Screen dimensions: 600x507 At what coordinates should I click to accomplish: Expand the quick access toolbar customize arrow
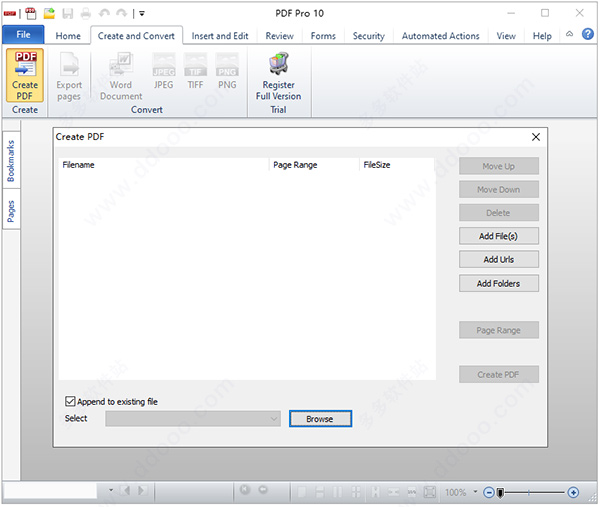tap(142, 14)
